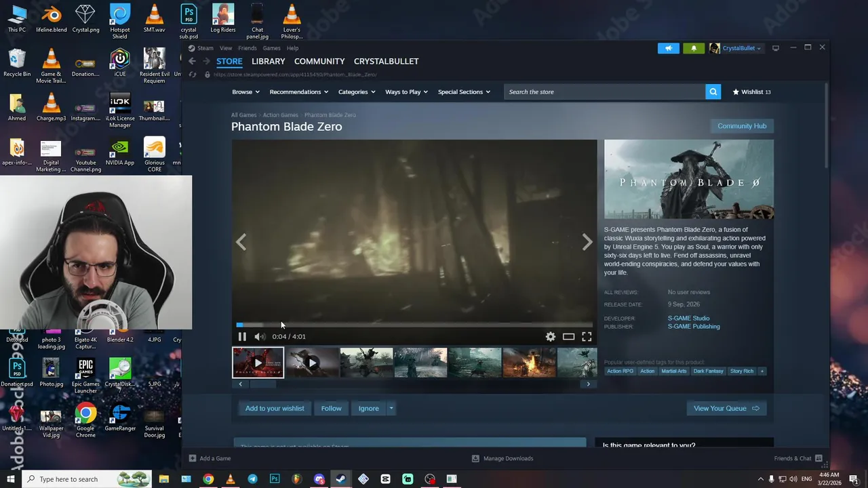Expand the Browse dropdown
This screenshot has width=868, height=488.
245,91
